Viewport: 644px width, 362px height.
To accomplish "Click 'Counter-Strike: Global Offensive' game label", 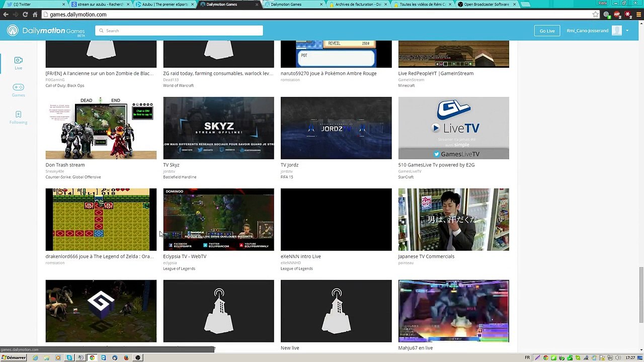I will tap(73, 177).
